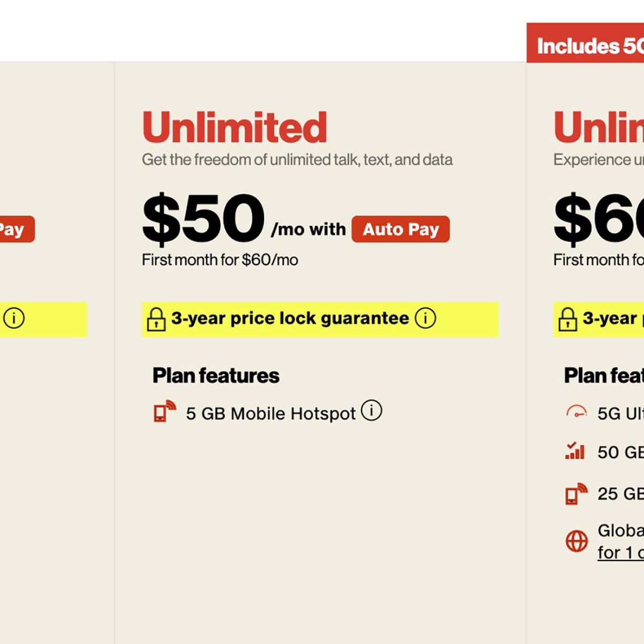Click the partially visible Pay badge at left edge
This screenshot has width=644, height=644.
point(16,229)
